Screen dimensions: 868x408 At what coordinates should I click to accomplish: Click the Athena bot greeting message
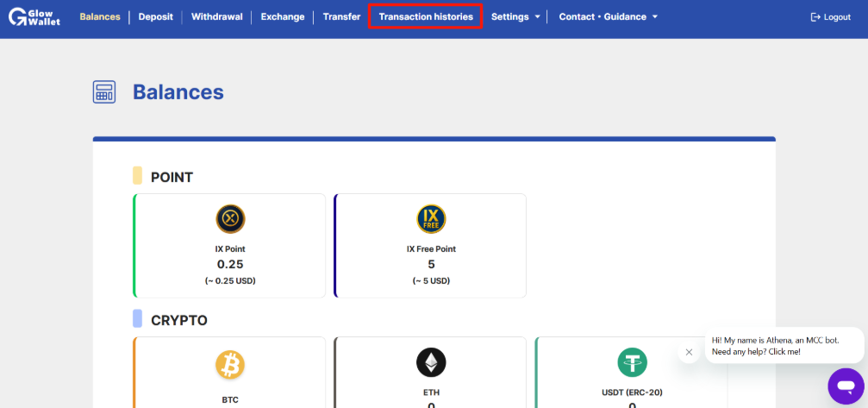784,345
